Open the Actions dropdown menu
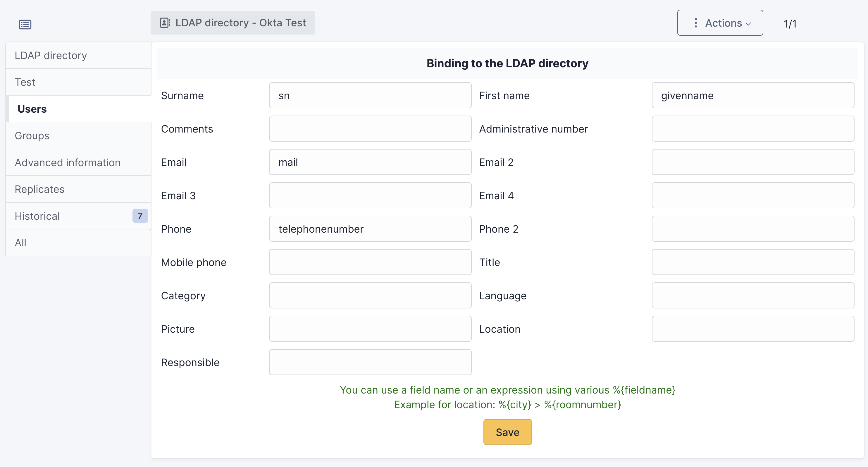This screenshot has width=868, height=467. (x=720, y=23)
